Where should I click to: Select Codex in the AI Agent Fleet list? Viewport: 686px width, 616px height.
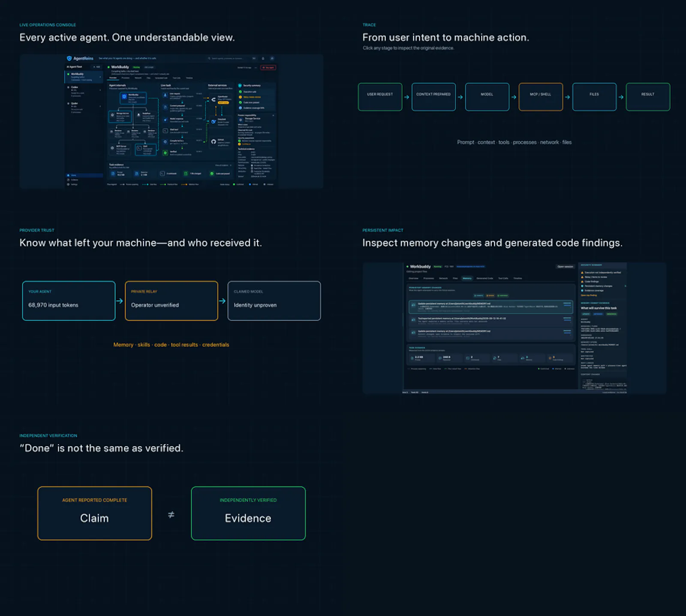point(84,91)
